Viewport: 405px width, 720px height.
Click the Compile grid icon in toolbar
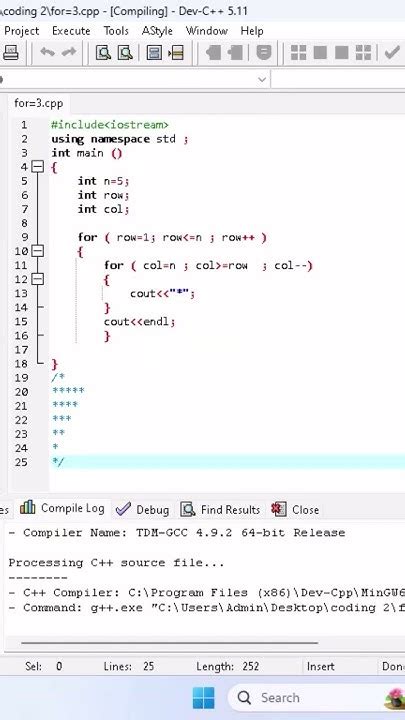(x=298, y=52)
